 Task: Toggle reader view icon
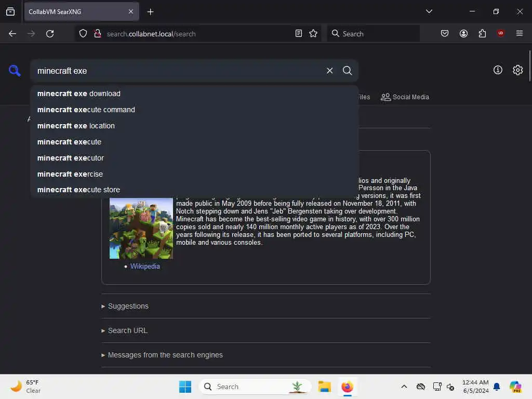(299, 34)
